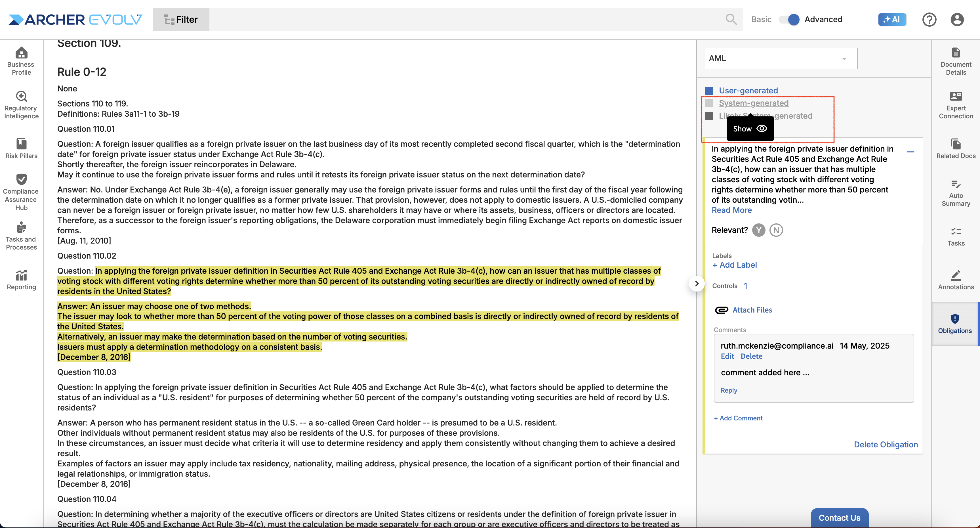Open Tasks and Processes
Image resolution: width=980 pixels, height=528 pixels.
click(21, 236)
